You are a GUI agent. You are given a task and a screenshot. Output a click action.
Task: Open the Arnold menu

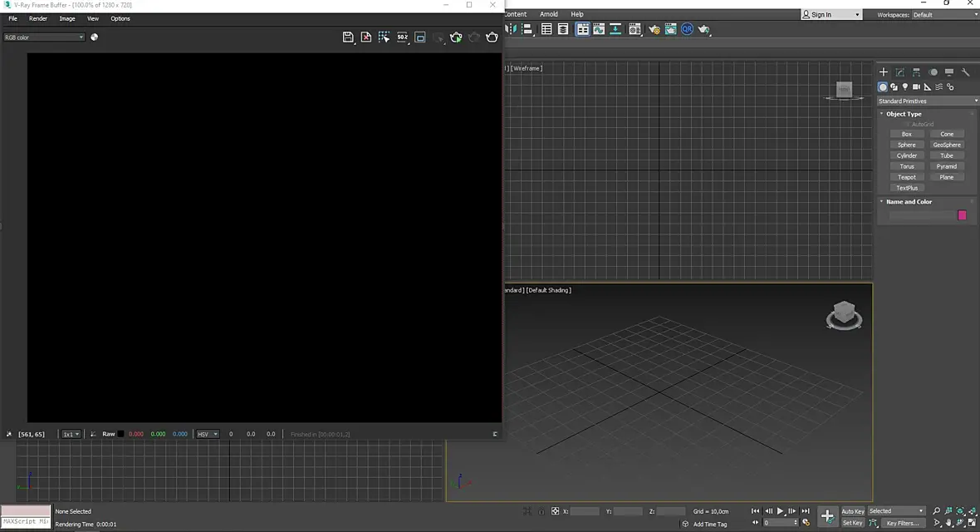pos(549,14)
